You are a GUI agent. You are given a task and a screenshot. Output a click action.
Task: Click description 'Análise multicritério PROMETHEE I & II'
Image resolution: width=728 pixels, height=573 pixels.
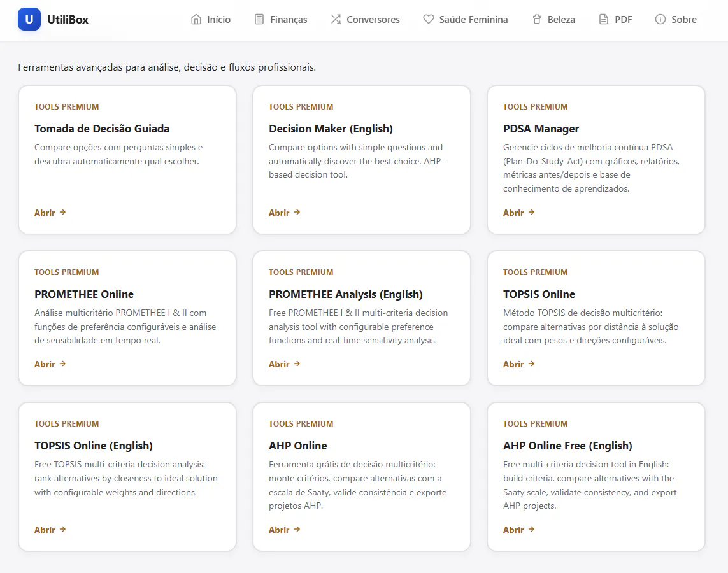coord(125,327)
